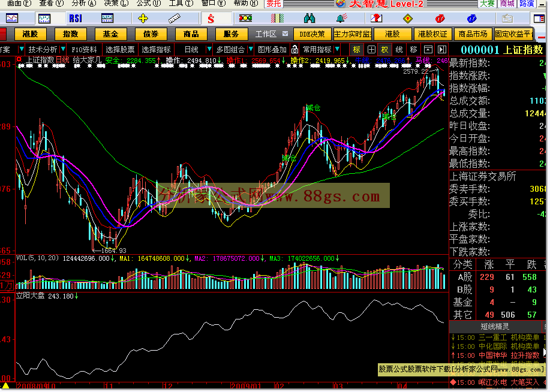Viewport: 550px width, 392px height.
Task: Open the 决策 menu
Action: (116, 4)
